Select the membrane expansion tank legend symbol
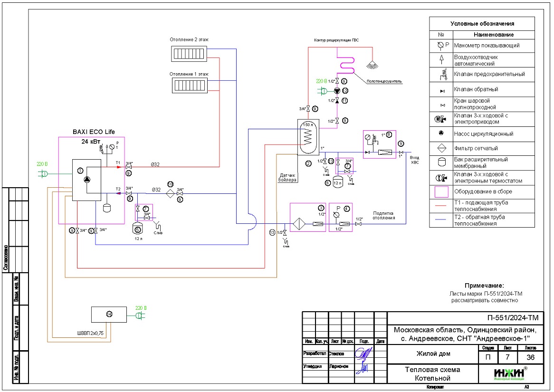 tap(441, 163)
